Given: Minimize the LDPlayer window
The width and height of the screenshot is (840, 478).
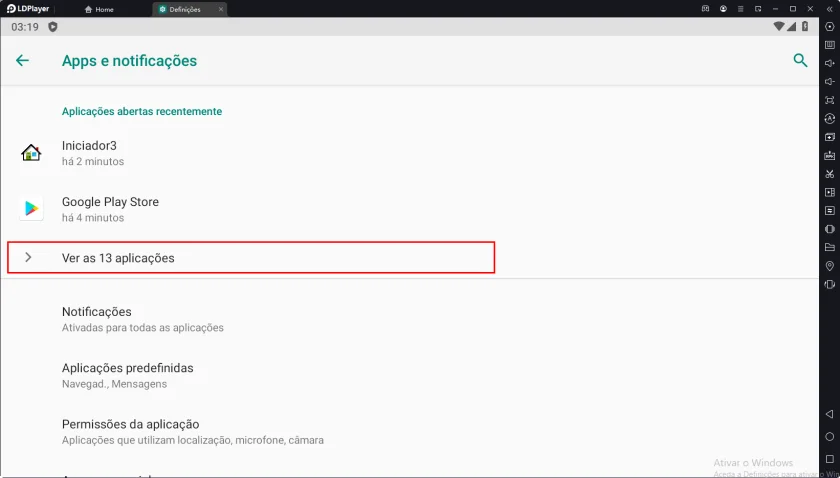Looking at the screenshot, I should (776, 9).
